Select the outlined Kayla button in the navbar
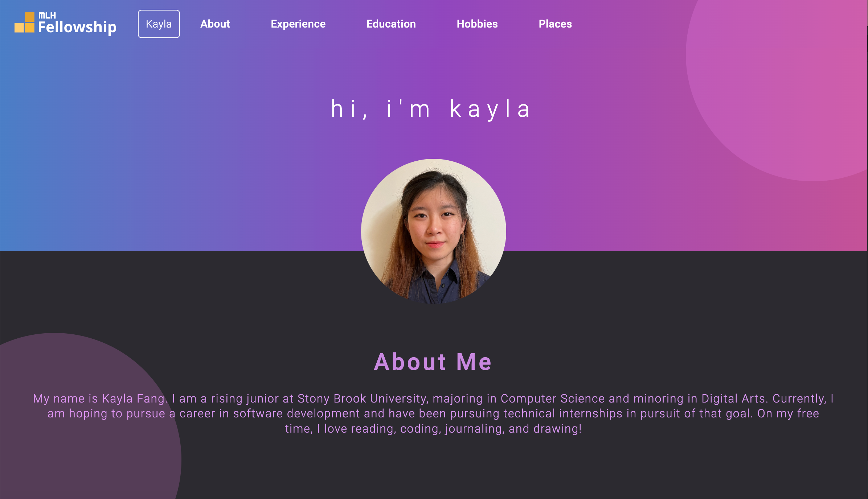 point(159,24)
